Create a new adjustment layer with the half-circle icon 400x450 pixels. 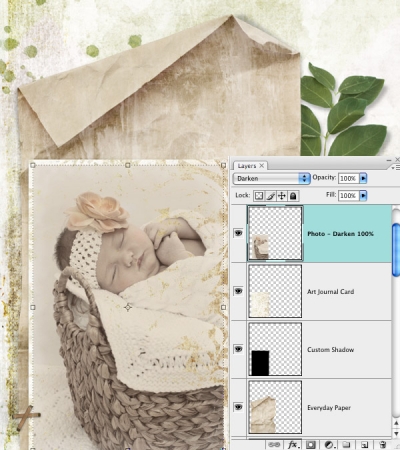click(x=329, y=444)
